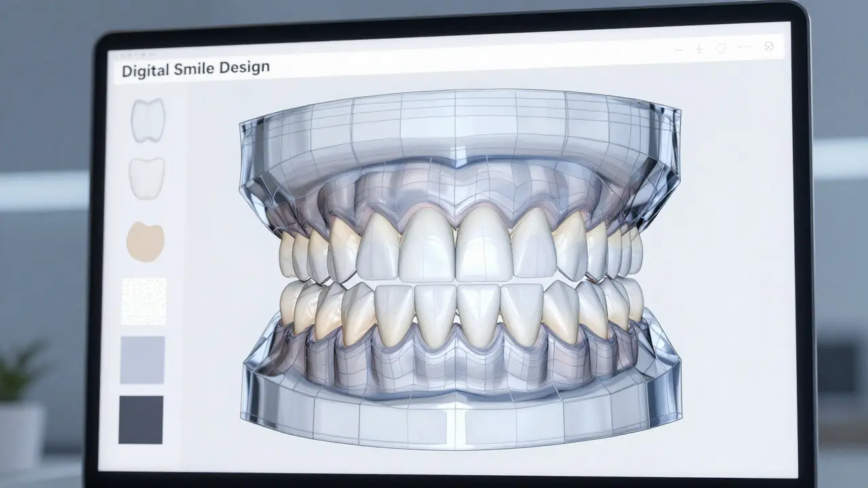This screenshot has height=488, width=868.
Task: Pick the beige tooth shape in sidebar
Action: (x=145, y=241)
